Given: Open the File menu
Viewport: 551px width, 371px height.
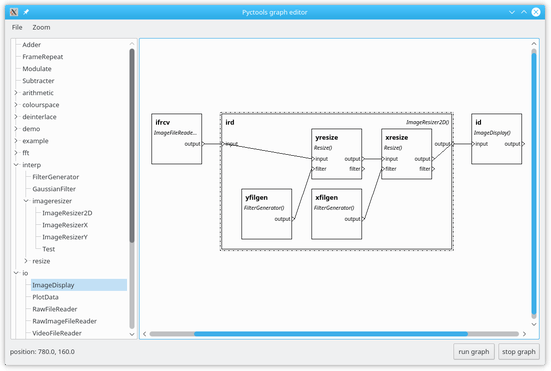Looking at the screenshot, I should coord(17,27).
